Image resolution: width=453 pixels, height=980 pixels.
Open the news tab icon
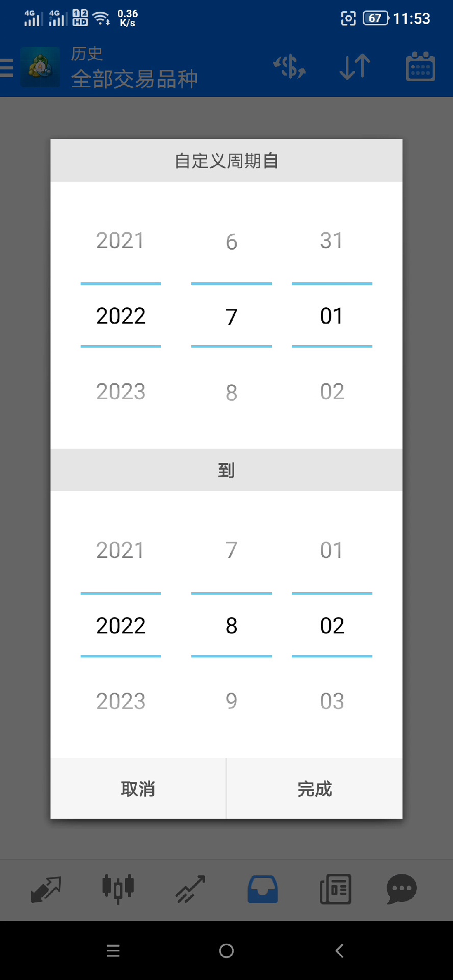click(335, 889)
